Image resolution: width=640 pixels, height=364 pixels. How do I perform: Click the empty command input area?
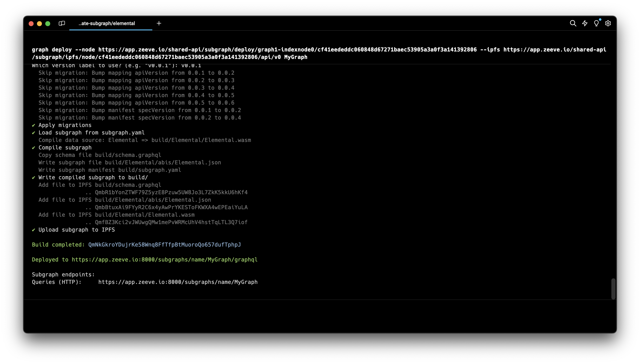click(320, 316)
